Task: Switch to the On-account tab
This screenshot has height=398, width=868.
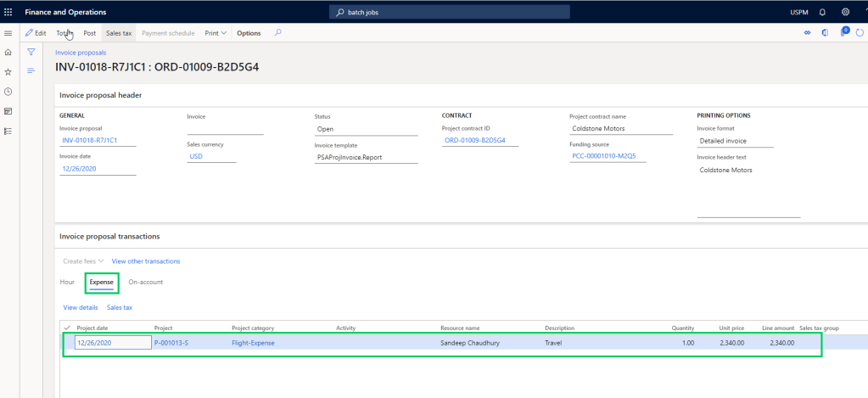Action: tap(145, 282)
